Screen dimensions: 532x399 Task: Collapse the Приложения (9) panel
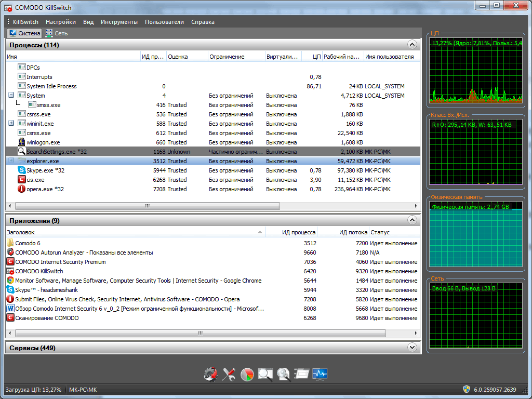coord(412,220)
